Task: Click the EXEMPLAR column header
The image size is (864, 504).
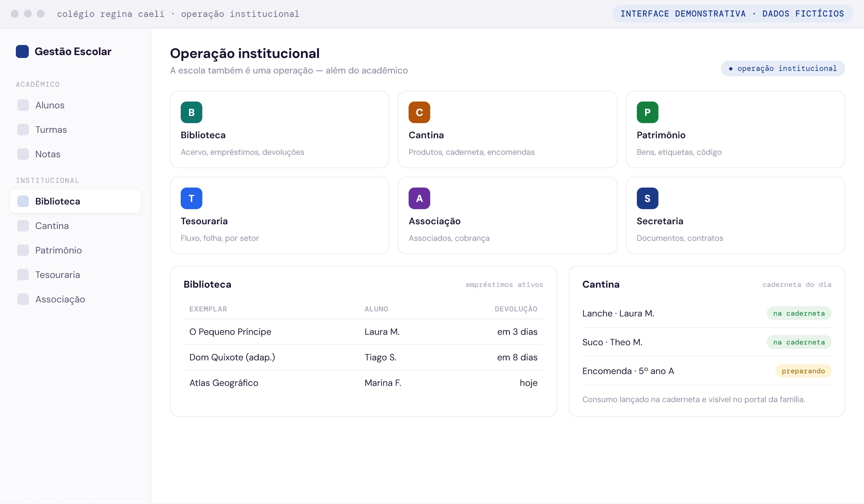Action: point(208,309)
